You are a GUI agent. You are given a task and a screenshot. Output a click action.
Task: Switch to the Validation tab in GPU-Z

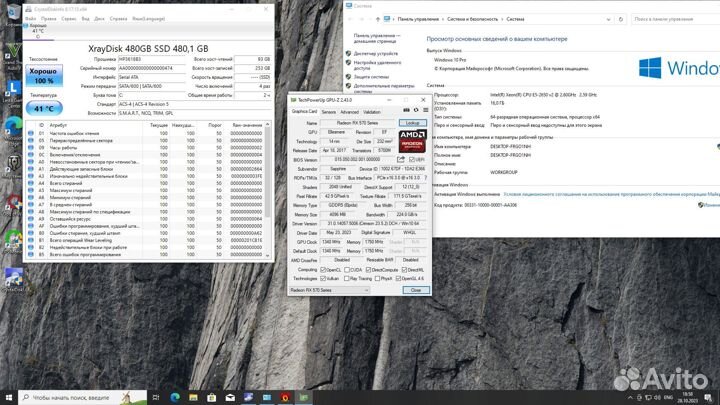coord(371,112)
